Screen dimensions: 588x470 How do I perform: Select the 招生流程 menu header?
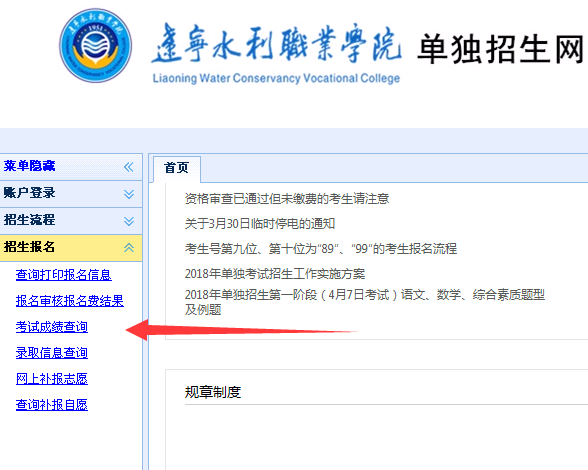coord(71,221)
